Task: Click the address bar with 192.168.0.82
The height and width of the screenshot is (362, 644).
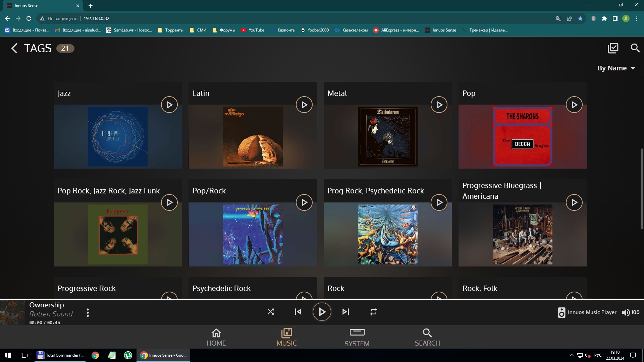Action: point(295,18)
